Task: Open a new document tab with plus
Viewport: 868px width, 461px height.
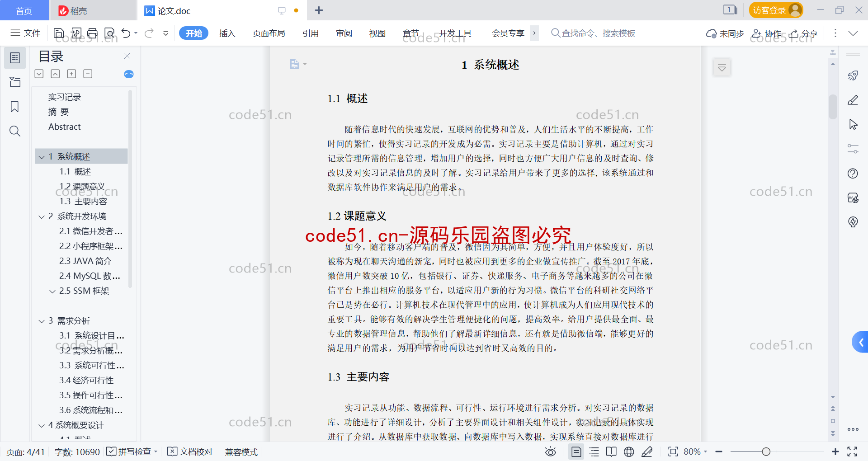Action: click(319, 10)
